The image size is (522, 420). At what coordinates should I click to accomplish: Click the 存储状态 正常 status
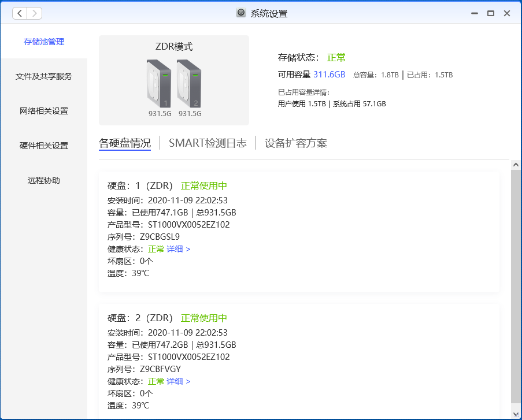pos(336,58)
